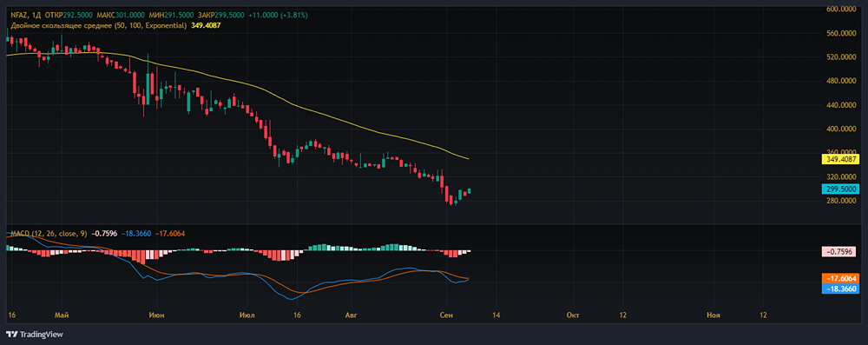This screenshot has width=868, height=345.
Task: Click the blue -18.3660 value in MACD legend
Action: (x=135, y=234)
